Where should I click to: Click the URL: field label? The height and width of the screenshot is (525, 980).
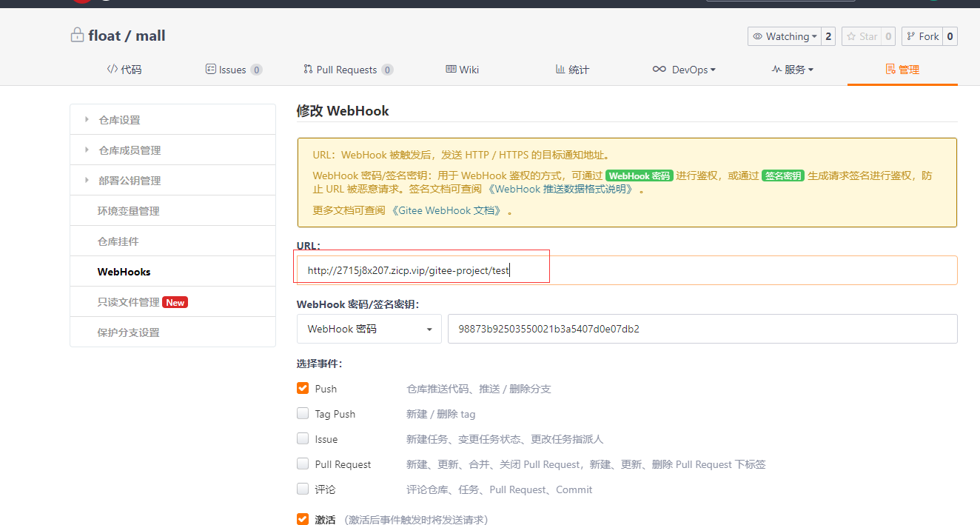309,245
